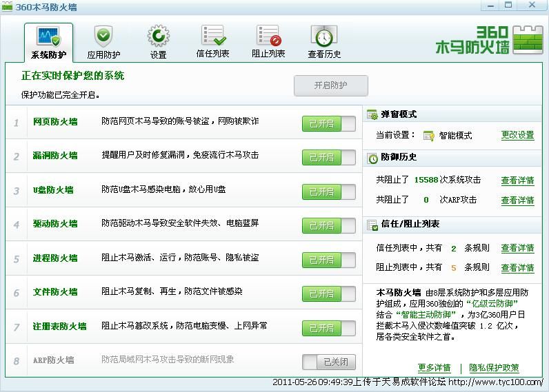View details of trust list rules
Image resolution: width=549 pixels, height=392 pixels.
(x=517, y=248)
